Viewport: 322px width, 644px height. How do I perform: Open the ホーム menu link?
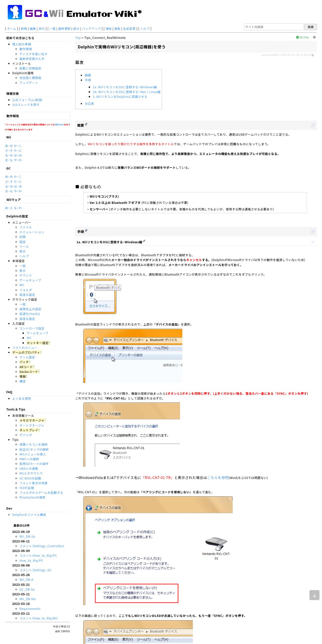[x=12, y=29]
